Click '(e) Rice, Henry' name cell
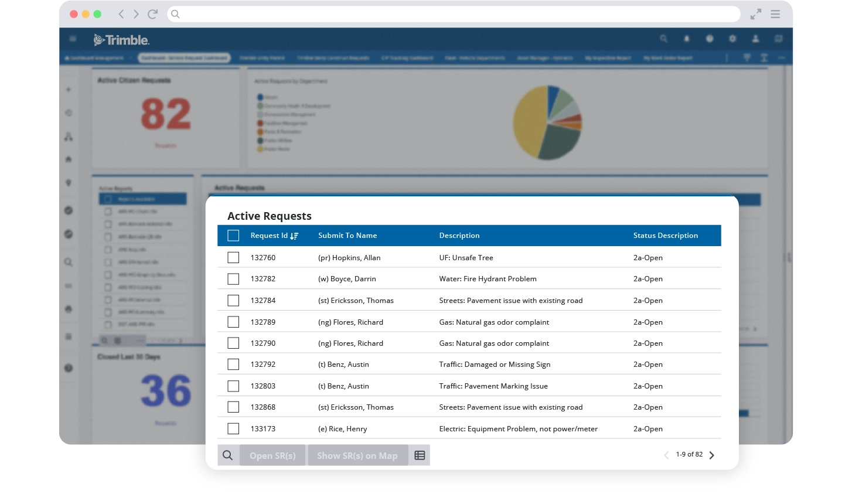852x504 pixels. 343,428
